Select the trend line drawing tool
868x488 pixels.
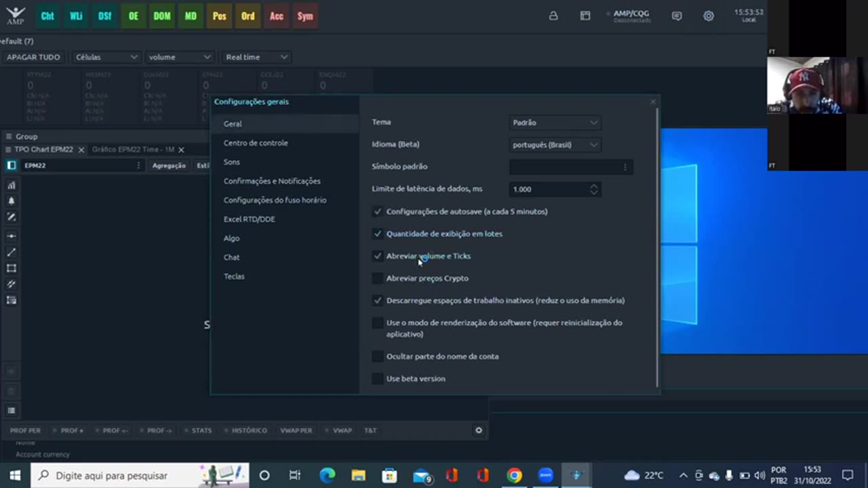point(12,252)
